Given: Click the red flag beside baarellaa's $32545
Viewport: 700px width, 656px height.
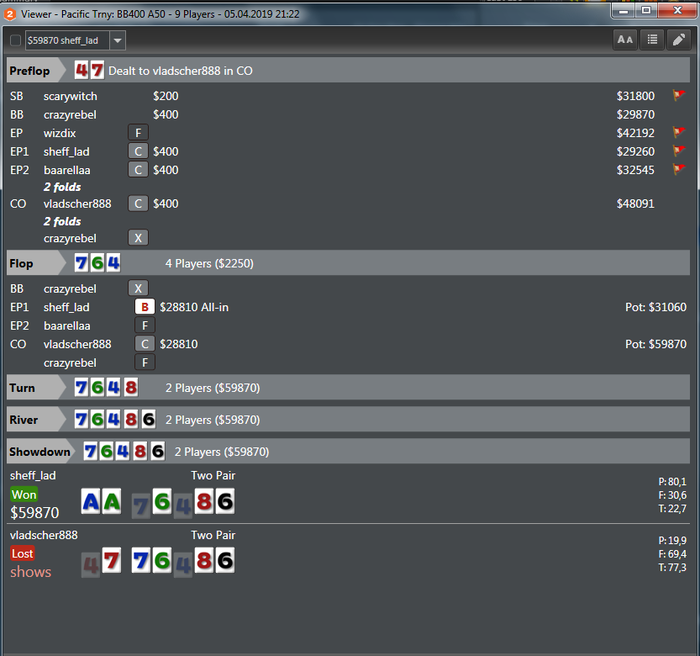Looking at the screenshot, I should 679,169.
